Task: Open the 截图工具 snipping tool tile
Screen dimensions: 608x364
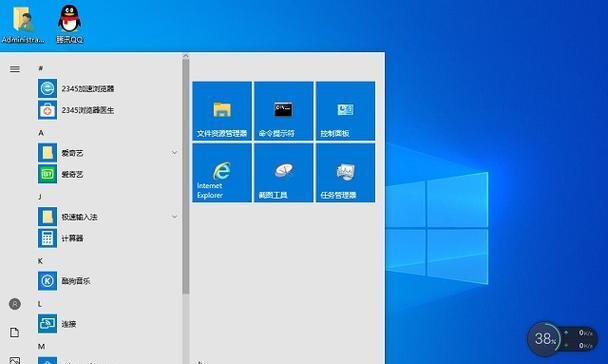Action: (283, 173)
